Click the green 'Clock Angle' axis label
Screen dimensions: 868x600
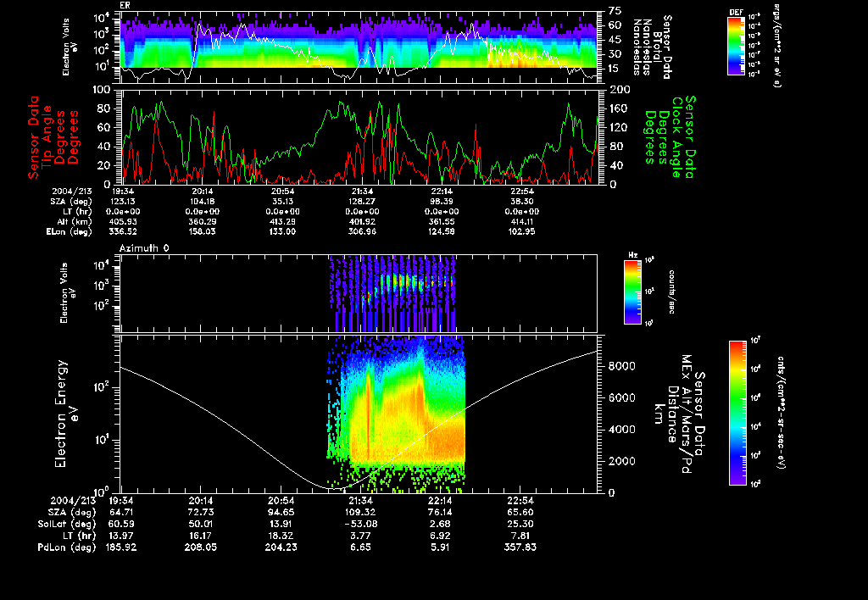tap(677, 136)
